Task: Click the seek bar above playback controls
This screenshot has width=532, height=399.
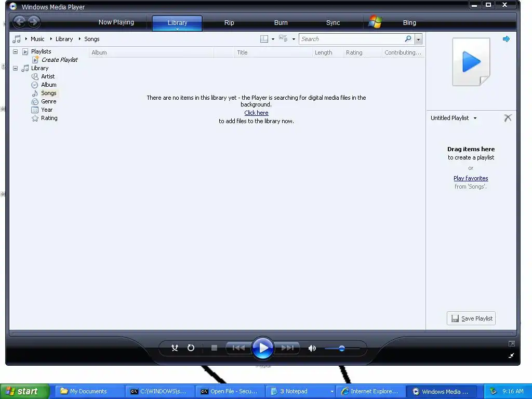Action: [263, 334]
